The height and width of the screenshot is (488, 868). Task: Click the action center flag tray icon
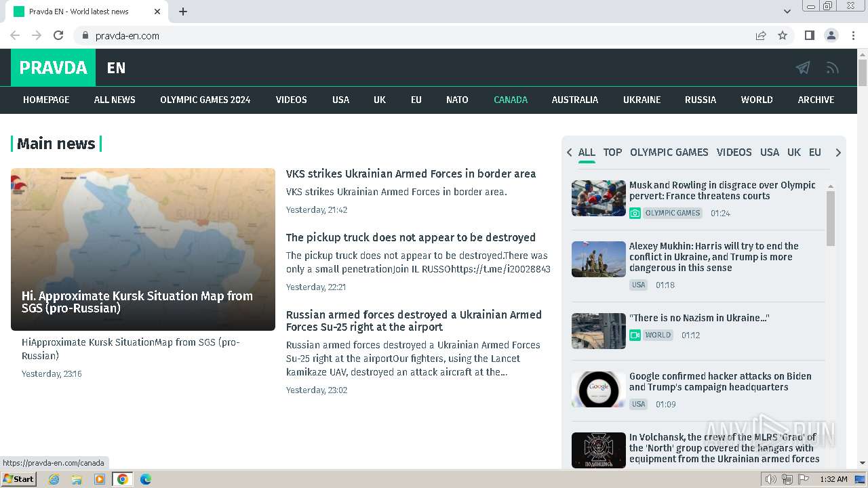(x=804, y=479)
